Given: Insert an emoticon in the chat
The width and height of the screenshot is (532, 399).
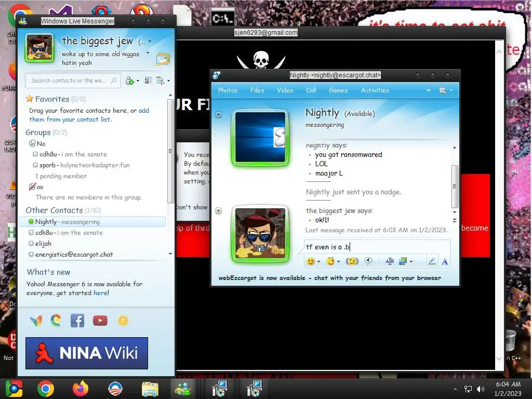Looking at the screenshot, I should (x=310, y=261).
